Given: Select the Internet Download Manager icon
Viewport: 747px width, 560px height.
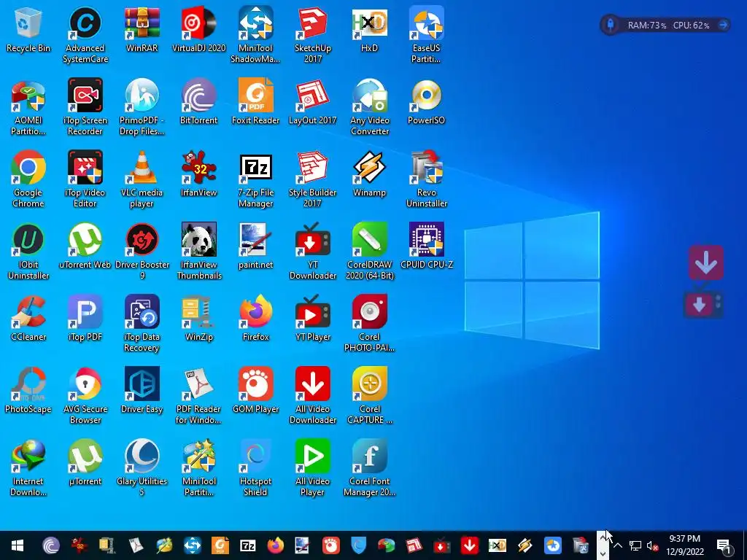Looking at the screenshot, I should tap(28, 469).
